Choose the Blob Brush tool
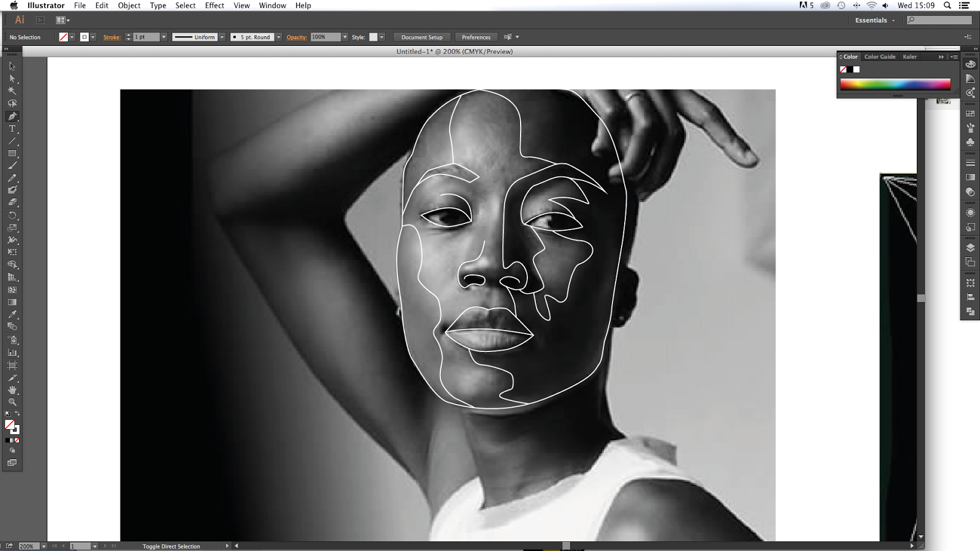The height and width of the screenshot is (551, 980). tap(12, 190)
